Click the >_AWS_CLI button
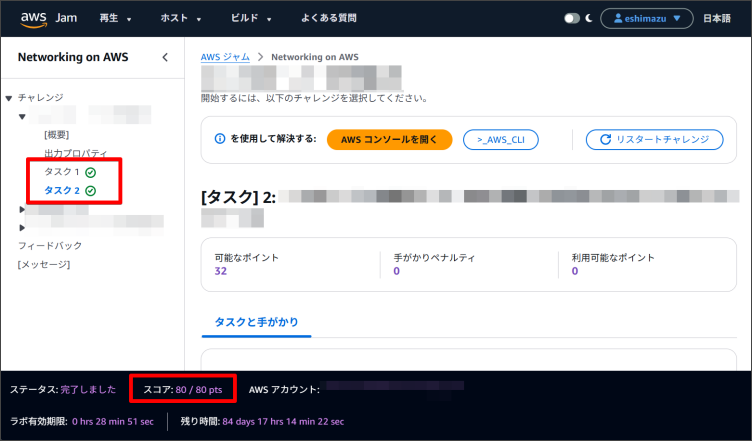Image resolution: width=752 pixels, height=441 pixels. [x=501, y=139]
